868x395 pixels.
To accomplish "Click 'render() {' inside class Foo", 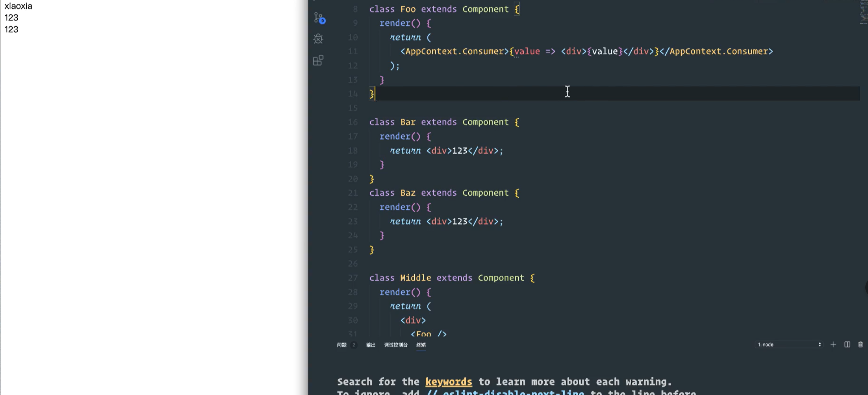I will click(405, 23).
